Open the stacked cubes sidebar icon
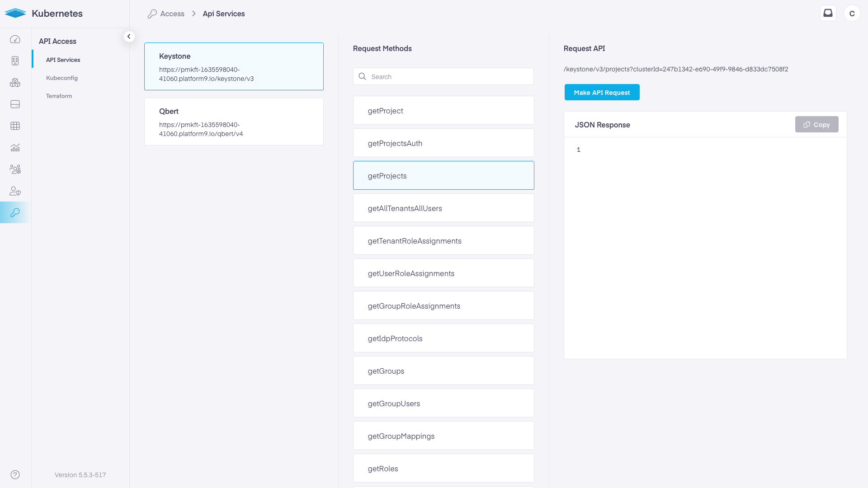 [x=15, y=83]
